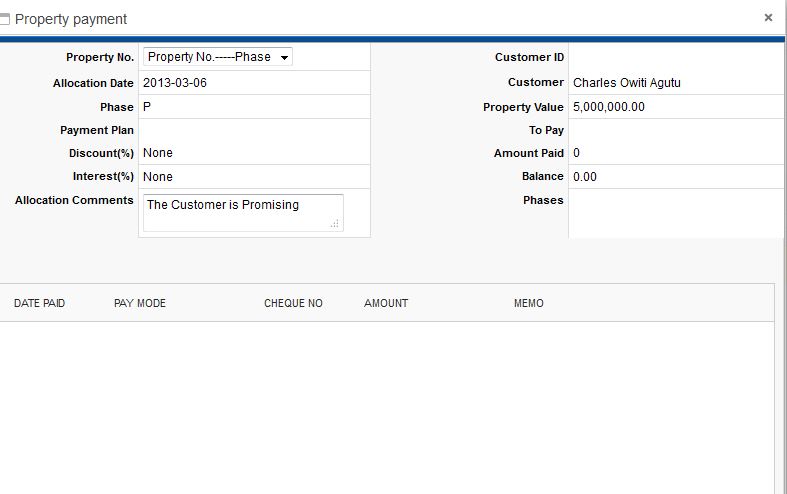Click the Phase value P
787x494 pixels.
coord(147,107)
